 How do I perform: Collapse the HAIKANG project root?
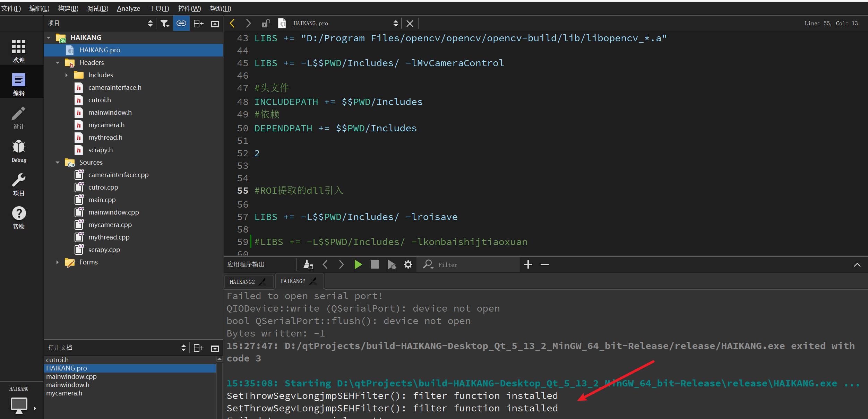click(x=49, y=37)
